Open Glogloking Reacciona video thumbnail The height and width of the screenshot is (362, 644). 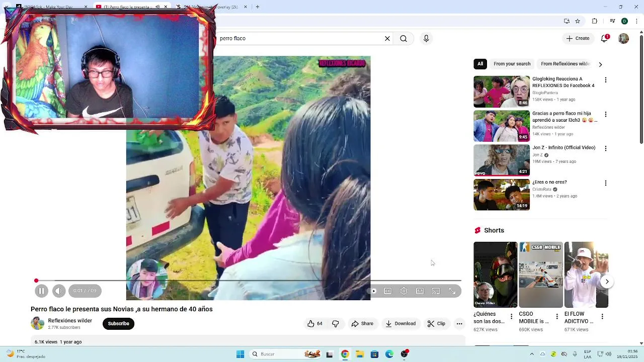point(502,92)
